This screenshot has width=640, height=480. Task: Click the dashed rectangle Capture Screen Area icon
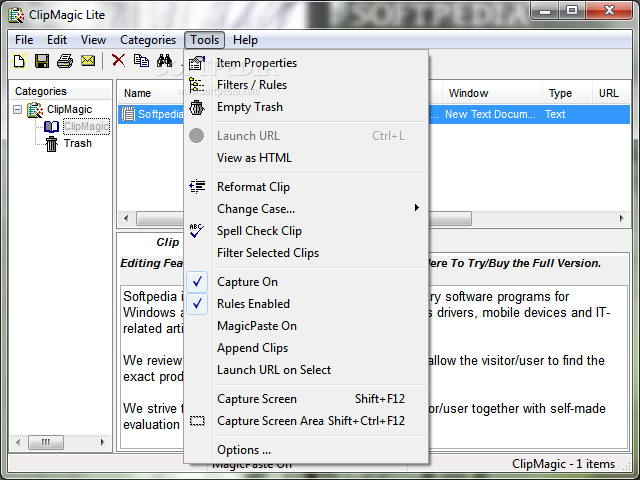197,420
